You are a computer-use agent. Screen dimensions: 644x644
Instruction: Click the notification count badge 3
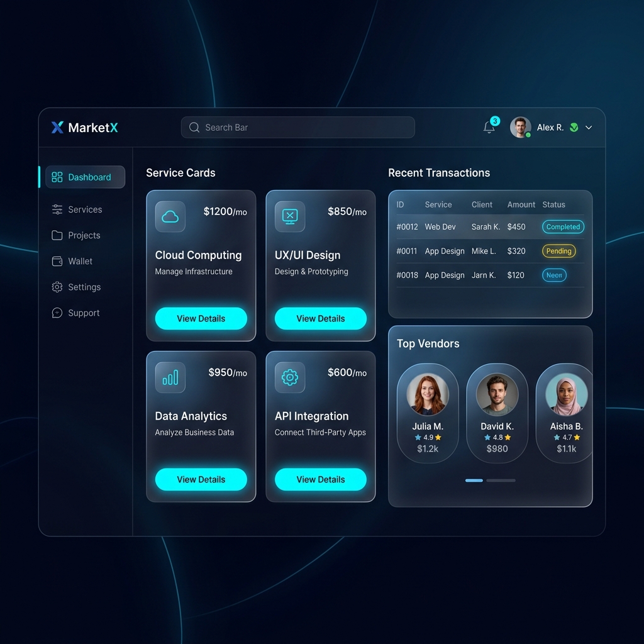(x=495, y=121)
